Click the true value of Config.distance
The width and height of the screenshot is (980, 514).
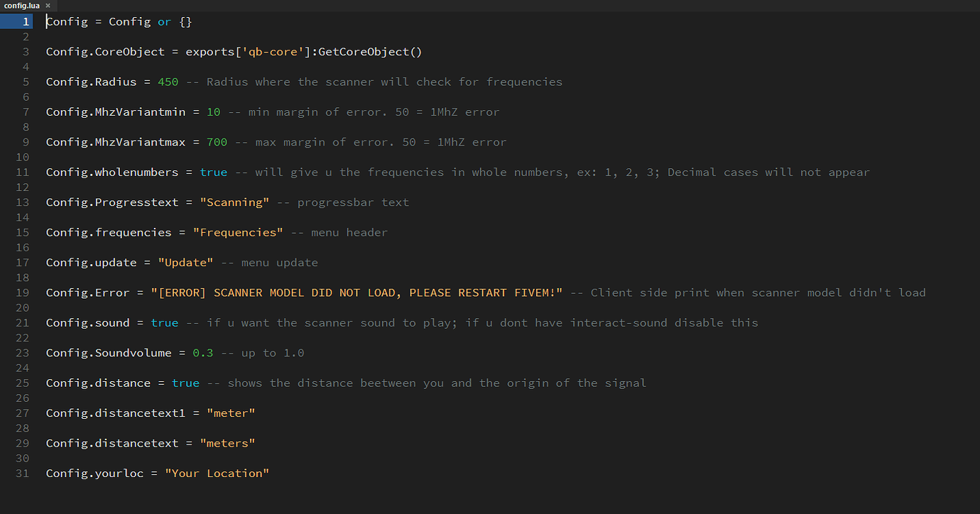[x=185, y=383]
